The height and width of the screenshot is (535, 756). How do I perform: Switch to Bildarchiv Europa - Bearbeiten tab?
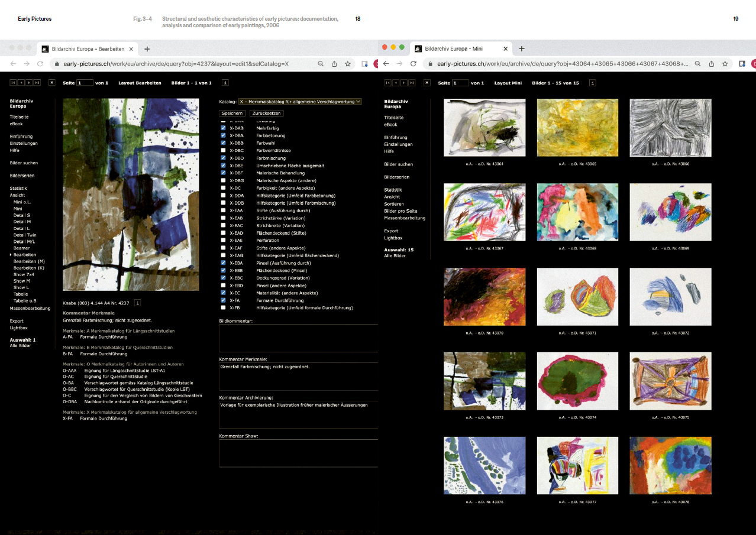click(88, 48)
